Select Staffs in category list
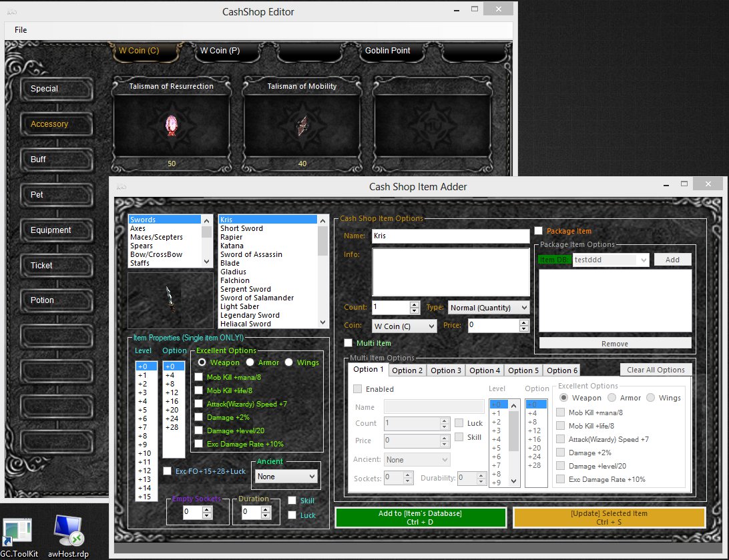 (165, 263)
